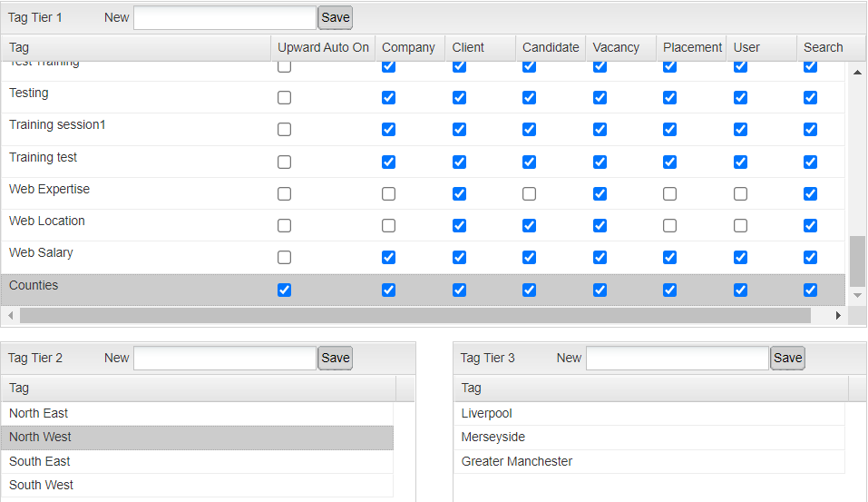Select the Counties tag row
This screenshot has height=502, width=868.
tap(423, 290)
